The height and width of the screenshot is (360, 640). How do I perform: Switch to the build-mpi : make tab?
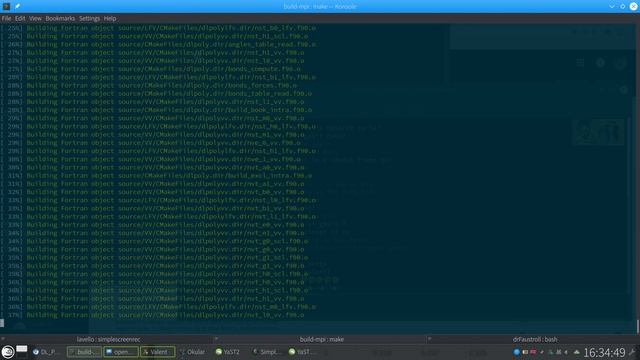click(x=322, y=339)
